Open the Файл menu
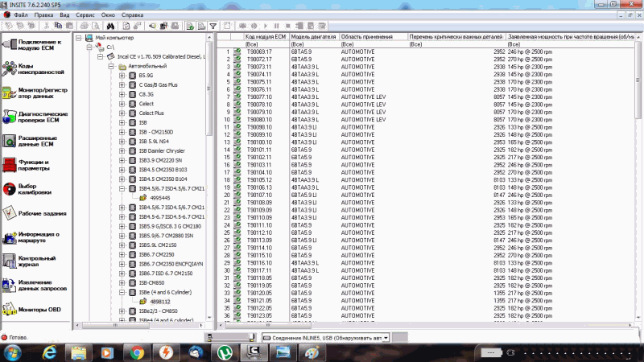This screenshot has height=362, width=644. [x=21, y=14]
